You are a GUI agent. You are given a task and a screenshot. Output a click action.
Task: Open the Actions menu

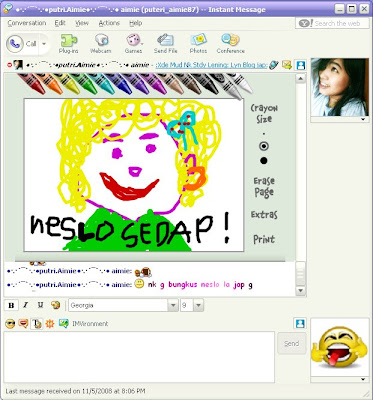point(109,23)
